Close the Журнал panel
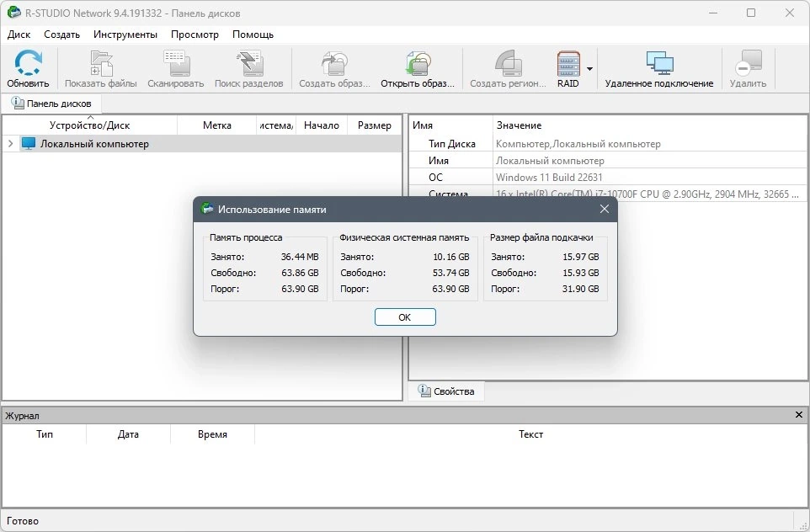The width and height of the screenshot is (810, 532). (799, 415)
